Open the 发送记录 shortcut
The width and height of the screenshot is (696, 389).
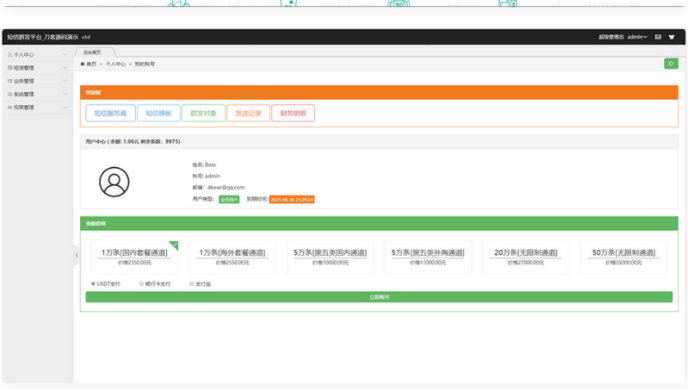248,113
